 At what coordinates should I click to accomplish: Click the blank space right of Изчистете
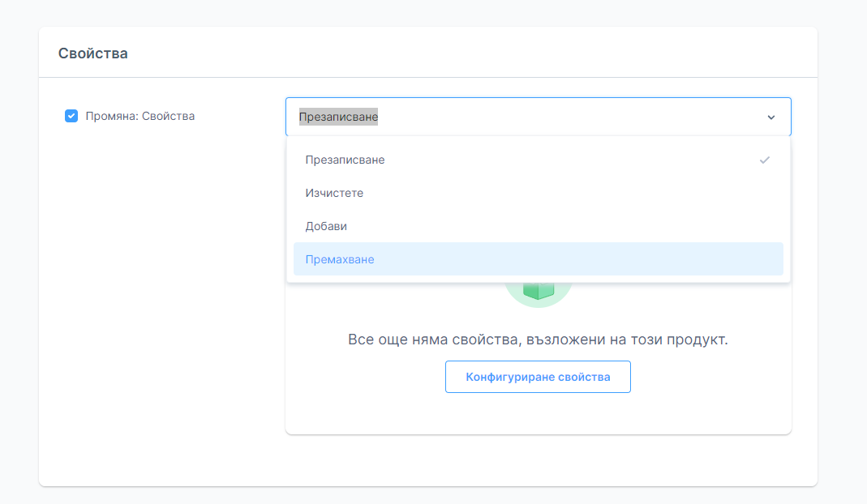point(568,193)
